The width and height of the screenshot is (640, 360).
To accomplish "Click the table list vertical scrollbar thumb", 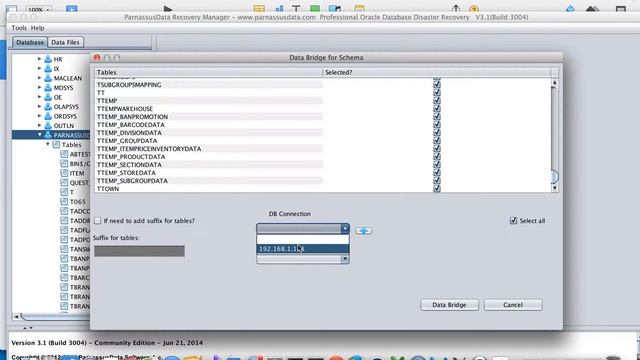I will click(x=554, y=177).
